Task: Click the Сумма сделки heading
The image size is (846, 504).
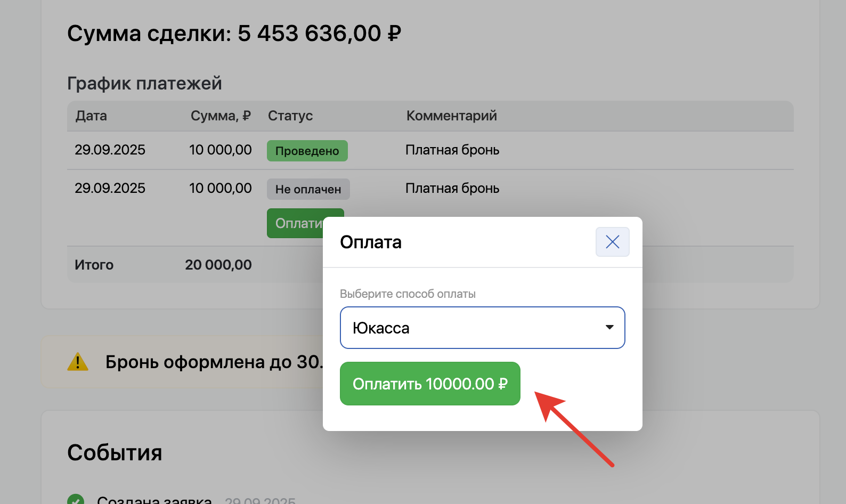Action: [234, 33]
